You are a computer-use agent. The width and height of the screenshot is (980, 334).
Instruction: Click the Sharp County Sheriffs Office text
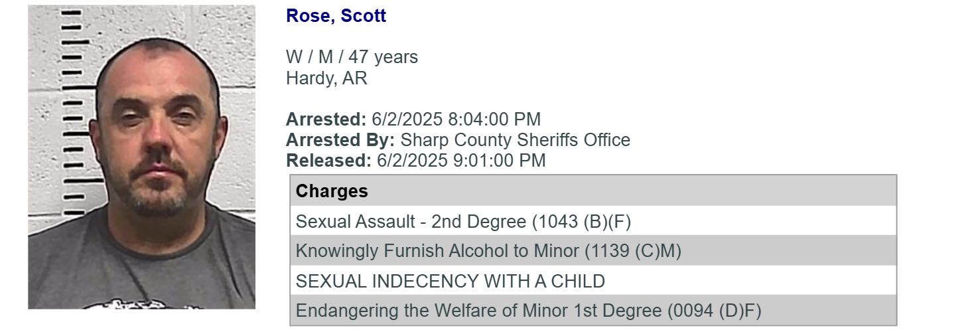(x=516, y=140)
